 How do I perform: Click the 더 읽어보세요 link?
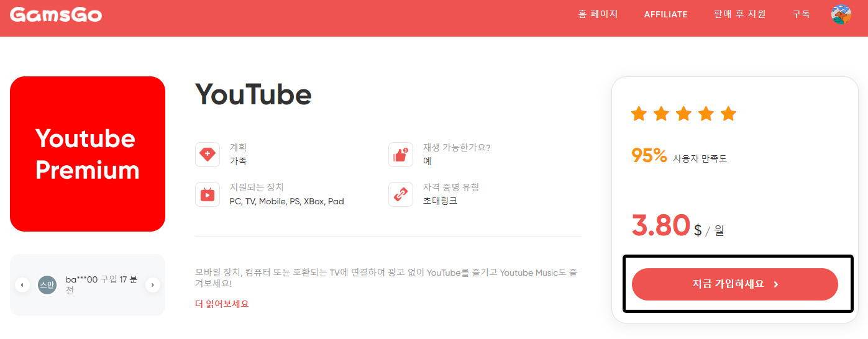click(222, 304)
